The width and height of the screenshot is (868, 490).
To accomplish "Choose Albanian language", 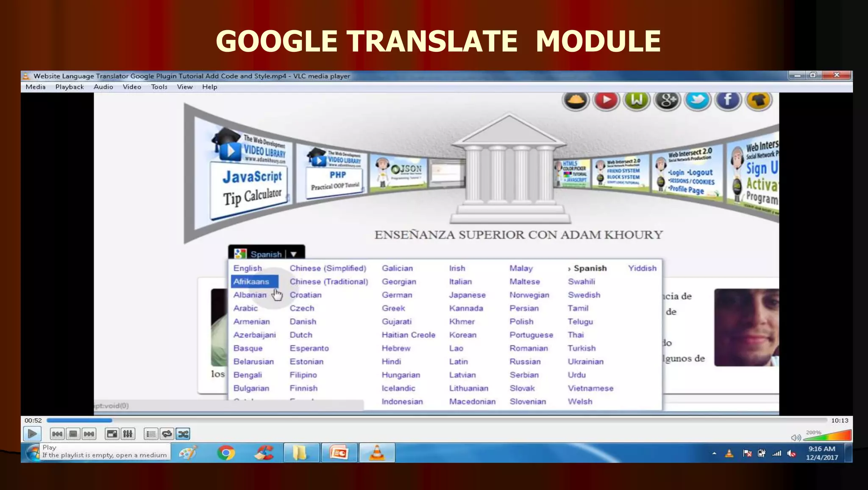I will pos(250,295).
